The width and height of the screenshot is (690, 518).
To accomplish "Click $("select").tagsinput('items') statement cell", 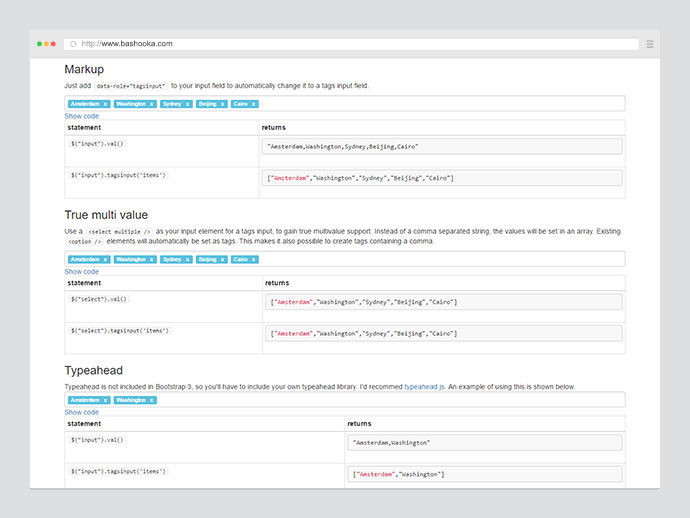I will pyautogui.click(x=120, y=331).
